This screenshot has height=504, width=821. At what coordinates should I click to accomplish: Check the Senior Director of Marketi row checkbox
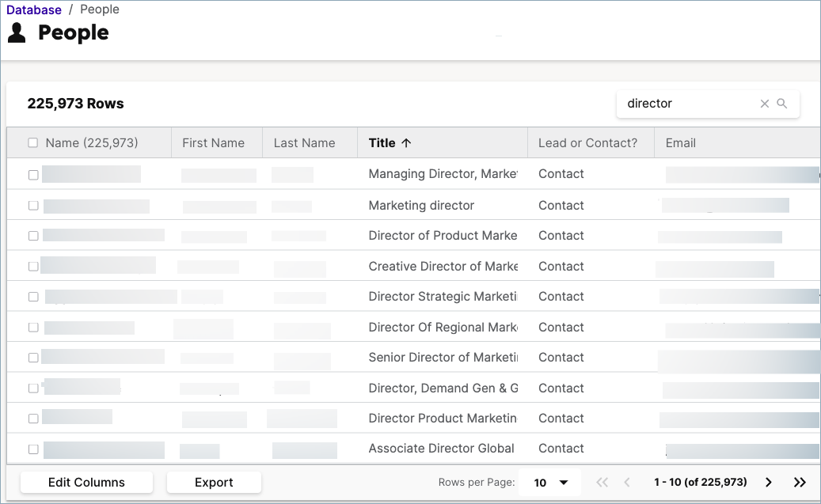[x=33, y=358]
